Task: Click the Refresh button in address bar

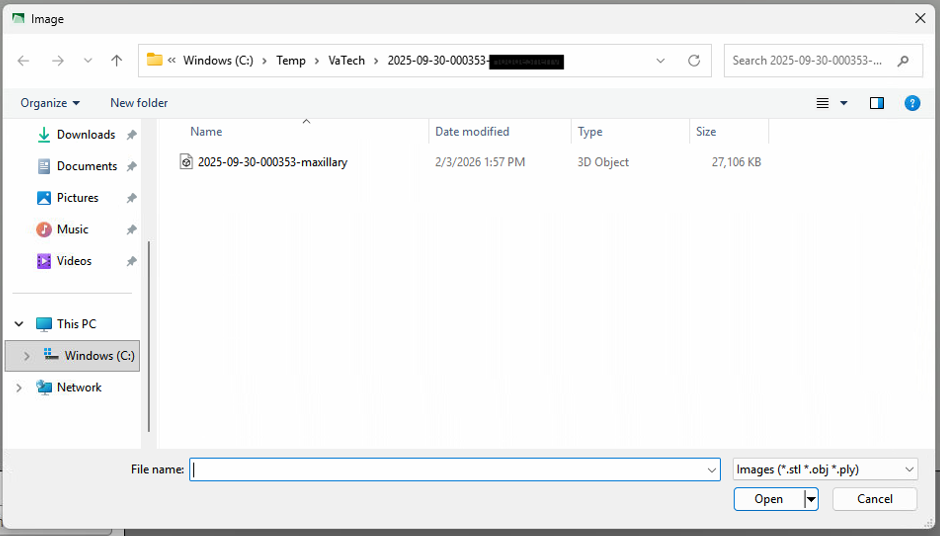Action: pyautogui.click(x=693, y=61)
